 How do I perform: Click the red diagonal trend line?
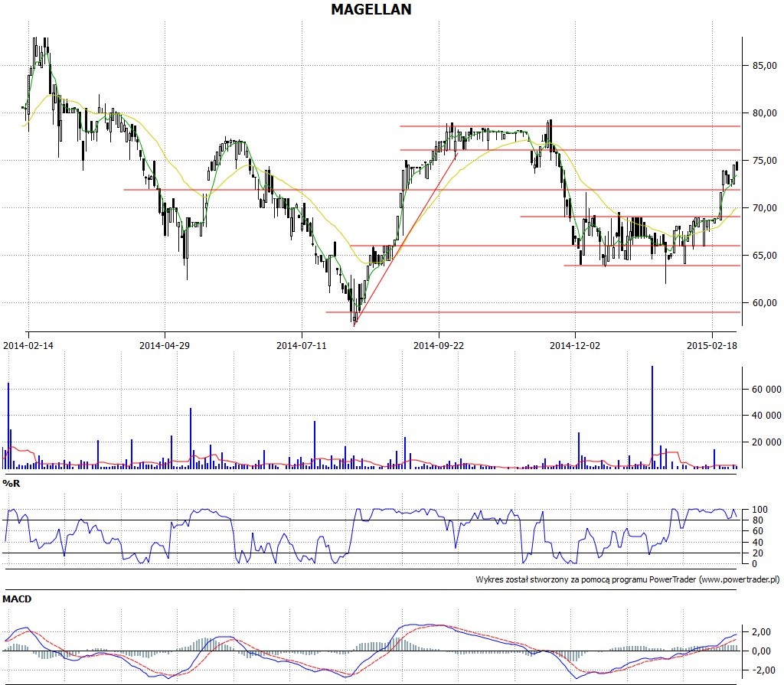click(405, 240)
